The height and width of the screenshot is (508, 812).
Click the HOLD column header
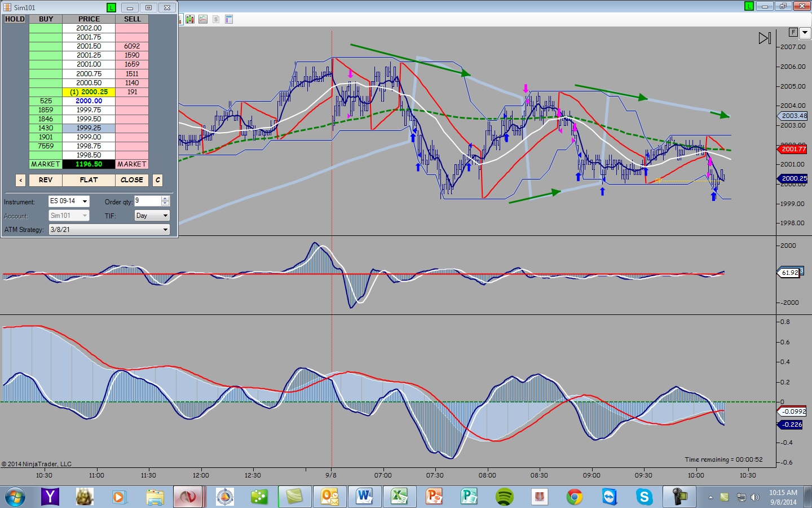[15, 19]
